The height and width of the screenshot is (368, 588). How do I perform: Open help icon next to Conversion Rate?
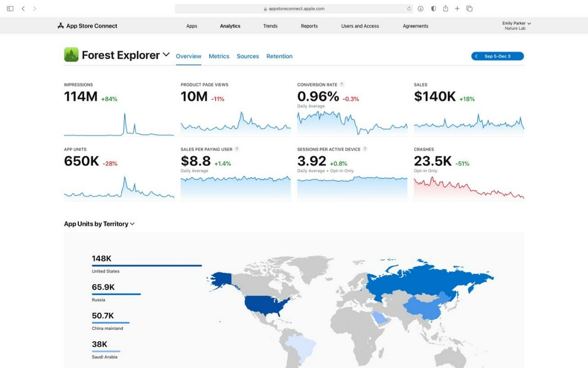pos(342,85)
